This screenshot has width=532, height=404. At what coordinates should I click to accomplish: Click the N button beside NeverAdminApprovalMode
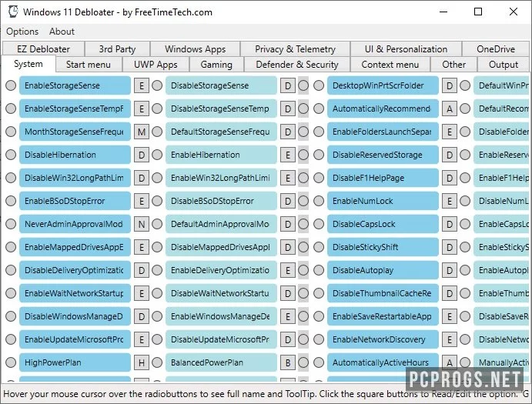tap(142, 224)
